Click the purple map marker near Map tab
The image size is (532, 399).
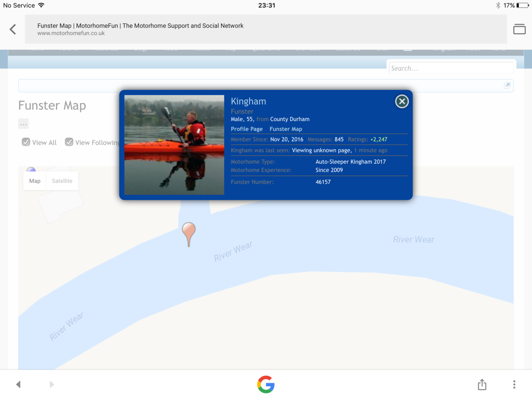[31, 170]
